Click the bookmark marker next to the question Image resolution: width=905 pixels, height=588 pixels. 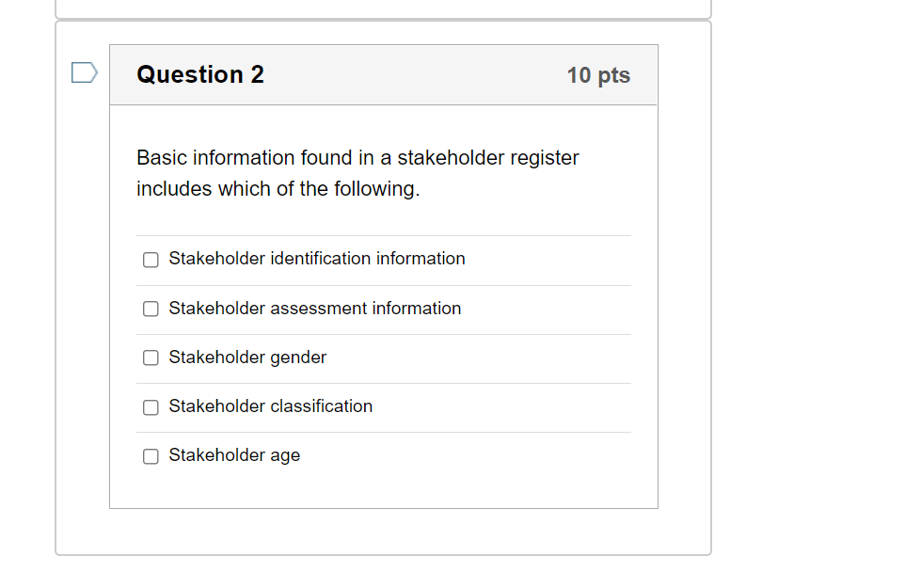[x=84, y=71]
